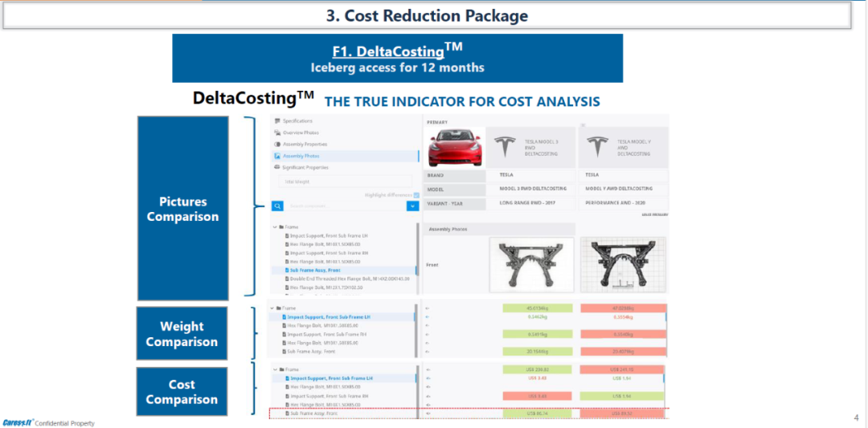Open Model Y front sub frame photo
Viewport: 868px width, 428px height.
pos(624,265)
